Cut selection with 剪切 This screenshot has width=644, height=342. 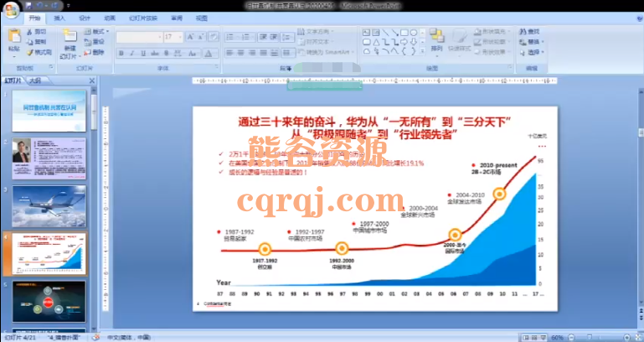pyautogui.click(x=37, y=32)
